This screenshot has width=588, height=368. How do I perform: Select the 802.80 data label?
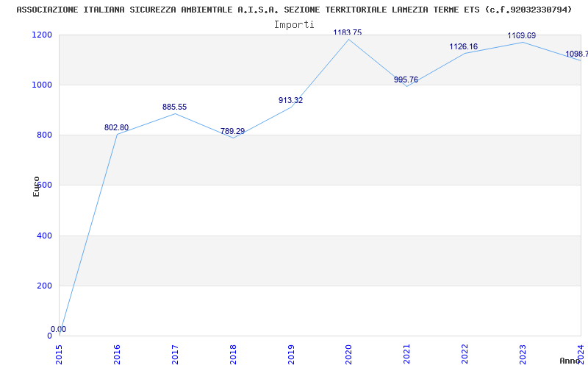[x=116, y=127]
